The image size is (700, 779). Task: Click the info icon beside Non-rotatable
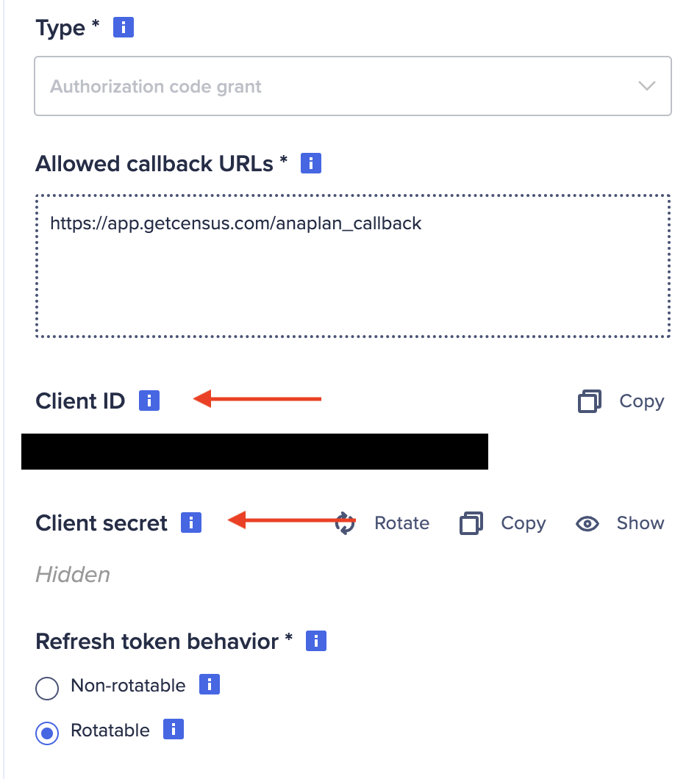[210, 685]
